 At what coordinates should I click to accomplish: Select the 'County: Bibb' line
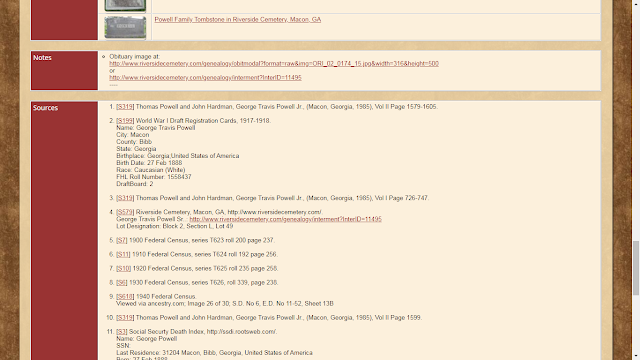134,142
